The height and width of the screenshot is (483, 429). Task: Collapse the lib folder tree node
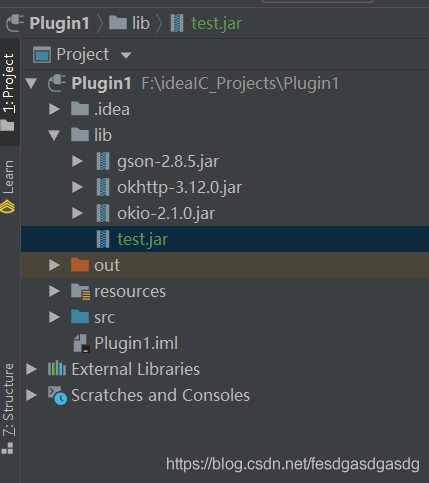coord(54,135)
